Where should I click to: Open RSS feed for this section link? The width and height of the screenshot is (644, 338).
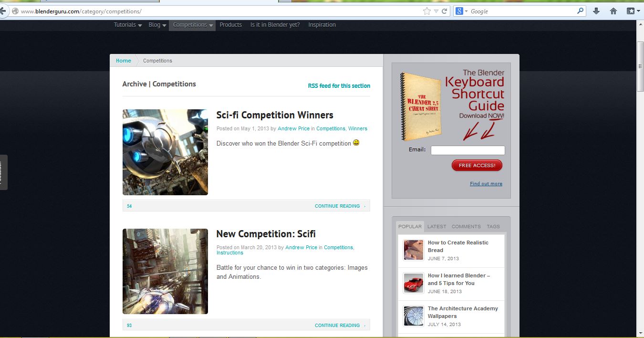[339, 86]
